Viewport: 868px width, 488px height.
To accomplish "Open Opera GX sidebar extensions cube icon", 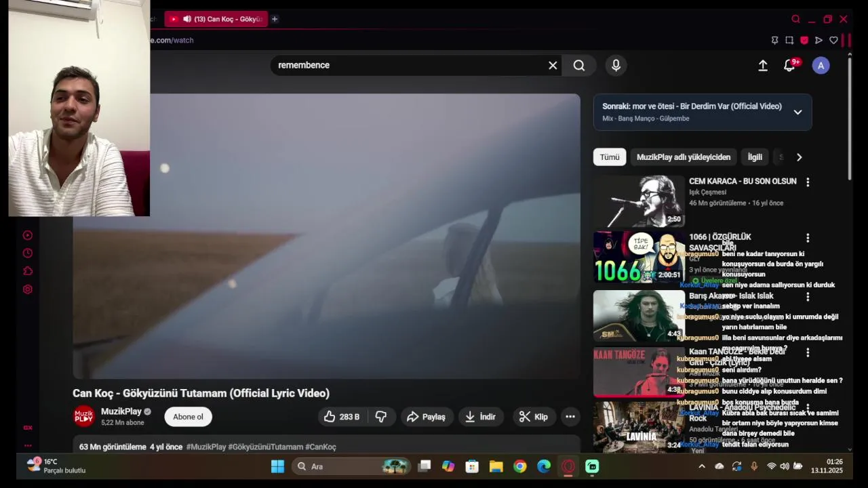I will click(28, 271).
